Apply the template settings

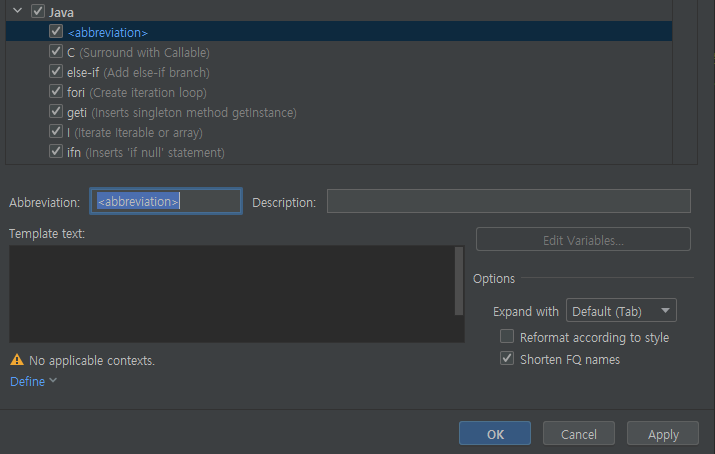pyautogui.click(x=663, y=433)
